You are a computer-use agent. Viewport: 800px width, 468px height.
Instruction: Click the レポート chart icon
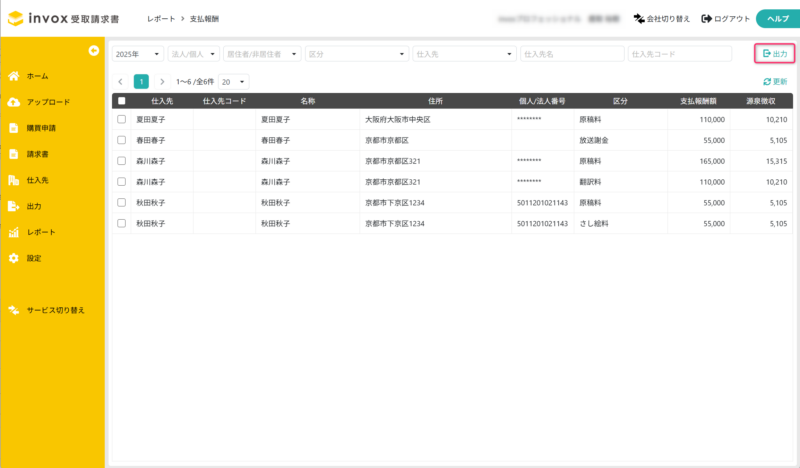click(x=14, y=232)
